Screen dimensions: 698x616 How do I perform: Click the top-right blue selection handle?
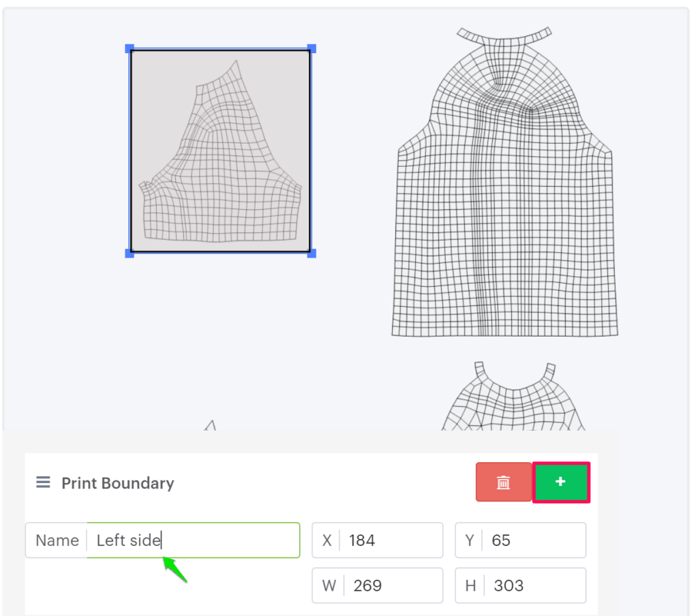pyautogui.click(x=312, y=48)
